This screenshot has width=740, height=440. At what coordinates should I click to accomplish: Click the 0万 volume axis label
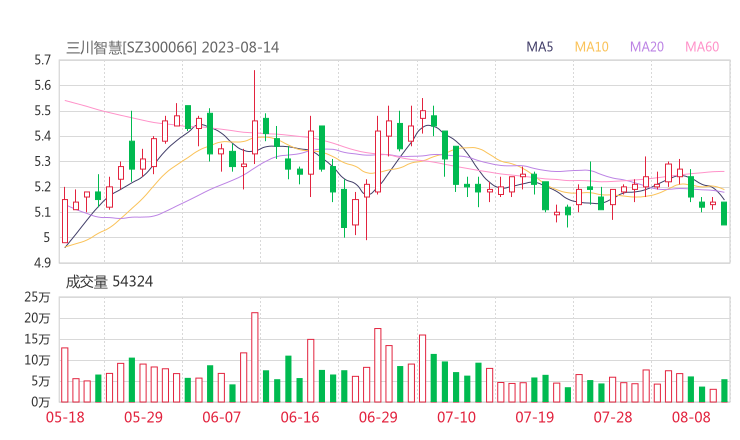pyautogui.click(x=40, y=402)
